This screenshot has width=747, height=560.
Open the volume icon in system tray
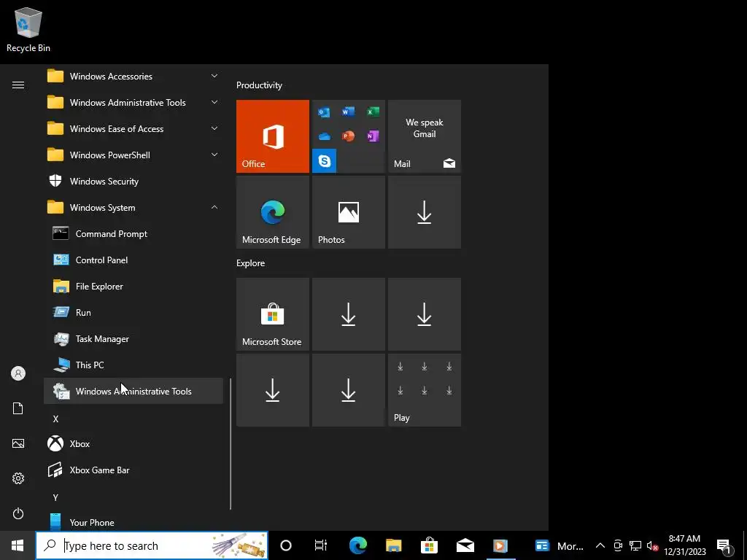coord(652,545)
